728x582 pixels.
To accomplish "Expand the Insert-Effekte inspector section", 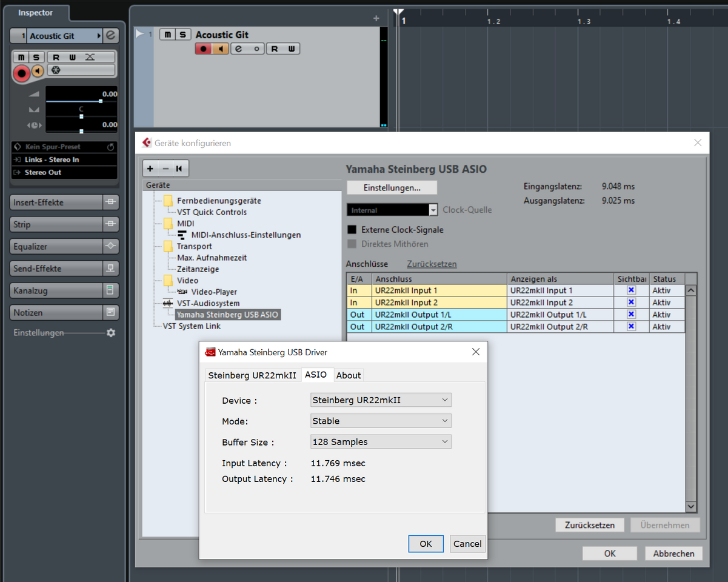I will 56,202.
